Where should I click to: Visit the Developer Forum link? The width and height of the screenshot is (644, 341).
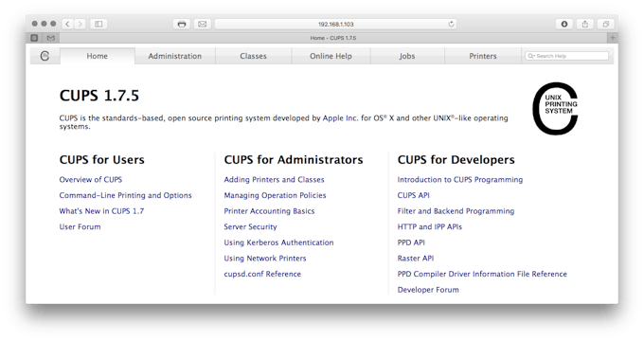point(428,289)
